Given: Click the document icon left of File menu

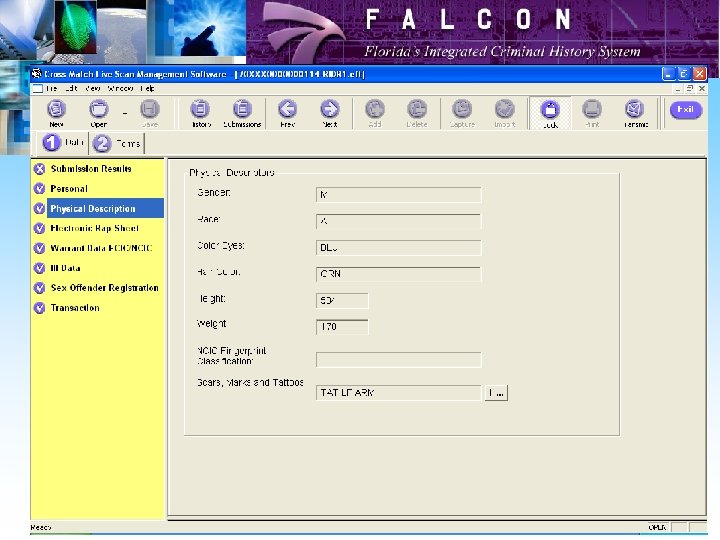Looking at the screenshot, I should (x=38, y=88).
